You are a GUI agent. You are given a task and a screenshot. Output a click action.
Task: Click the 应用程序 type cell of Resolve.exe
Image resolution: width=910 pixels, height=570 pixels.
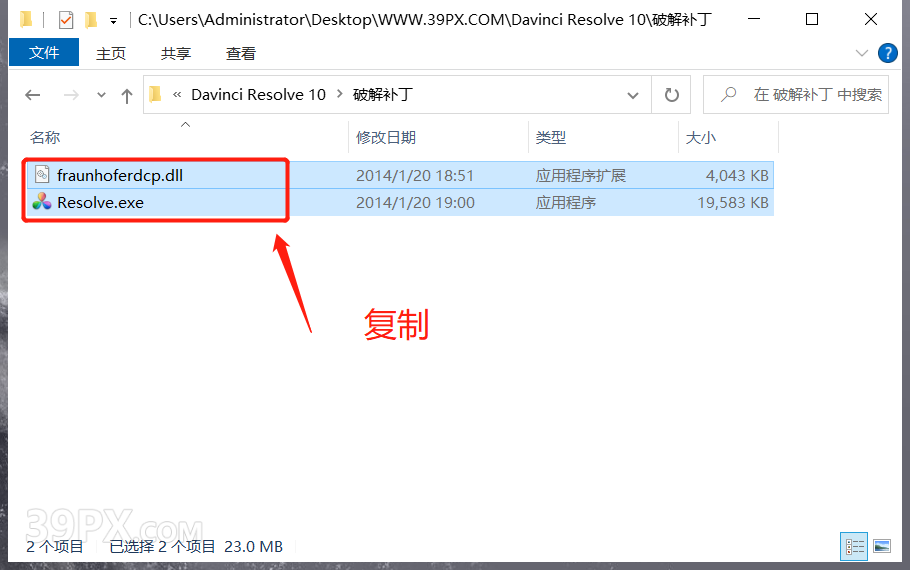(x=565, y=203)
